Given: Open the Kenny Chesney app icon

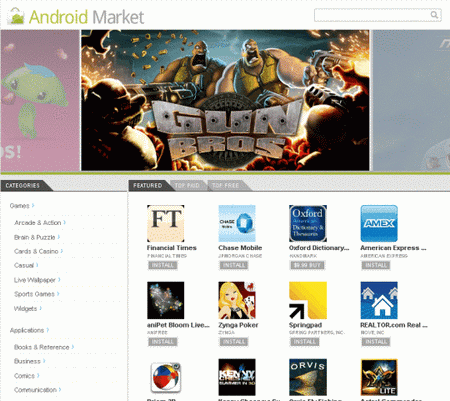Looking at the screenshot, I should tap(237, 377).
